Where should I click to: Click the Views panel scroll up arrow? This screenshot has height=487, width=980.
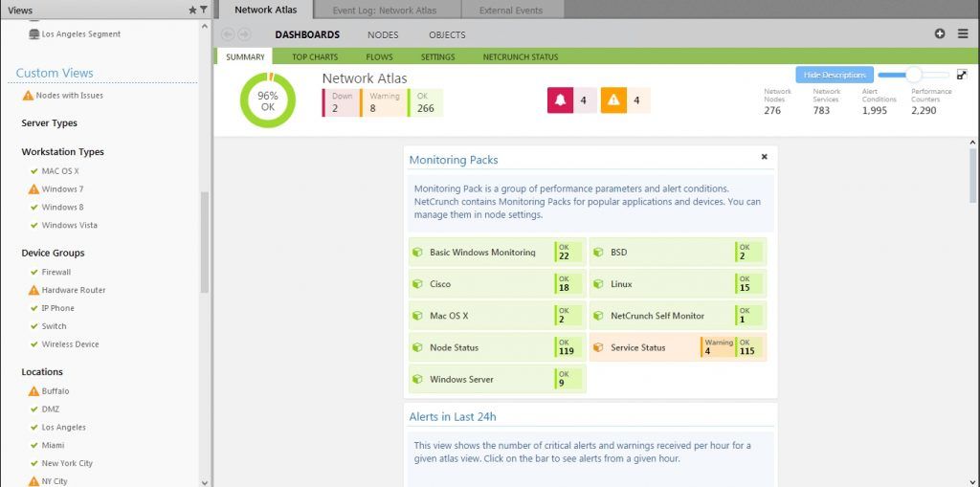point(205,26)
